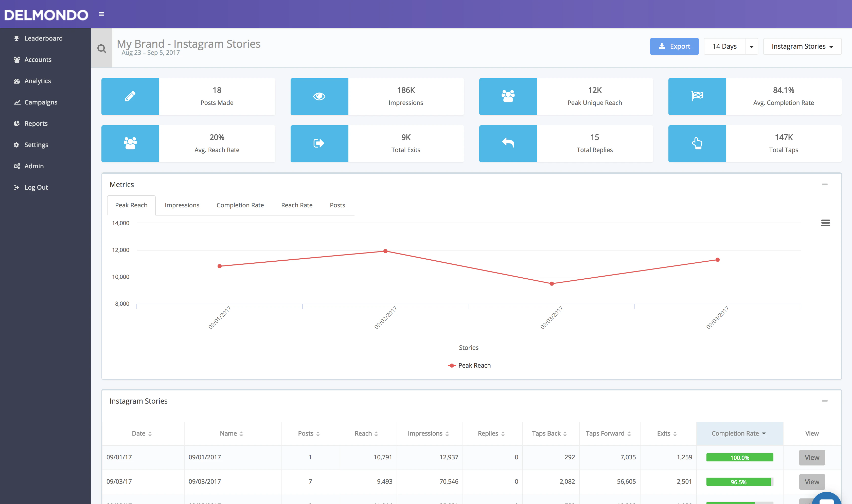Click the pencil icon on Posts Made tile
Image resolution: width=852 pixels, height=504 pixels.
[x=130, y=96]
